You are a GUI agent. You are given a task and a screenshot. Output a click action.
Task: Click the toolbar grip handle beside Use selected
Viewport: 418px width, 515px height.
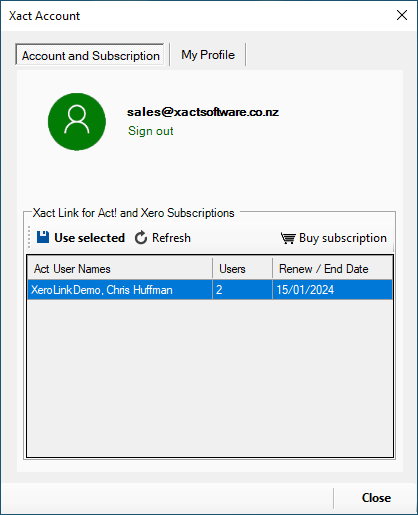(x=29, y=237)
